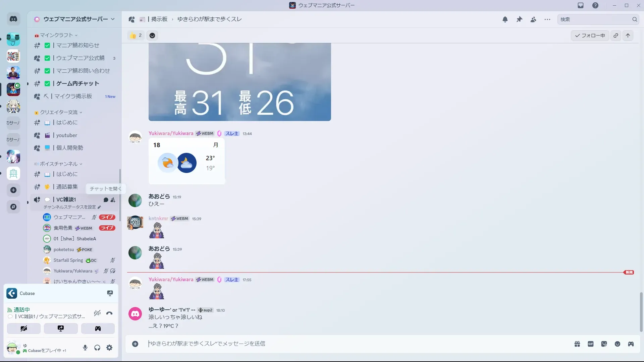Open the ゲーム内チャット channel
644x362 pixels.
click(77, 83)
